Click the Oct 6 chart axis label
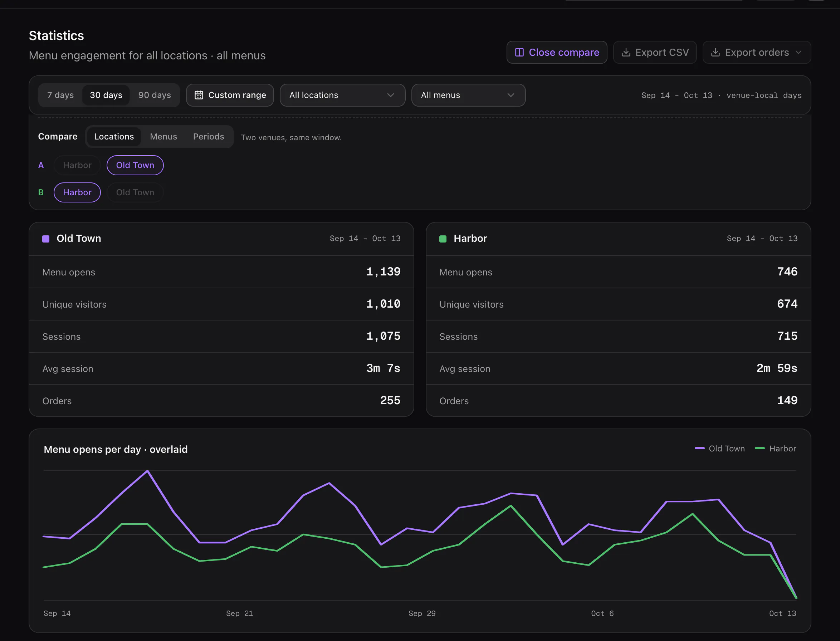This screenshot has width=840, height=641. (x=602, y=613)
